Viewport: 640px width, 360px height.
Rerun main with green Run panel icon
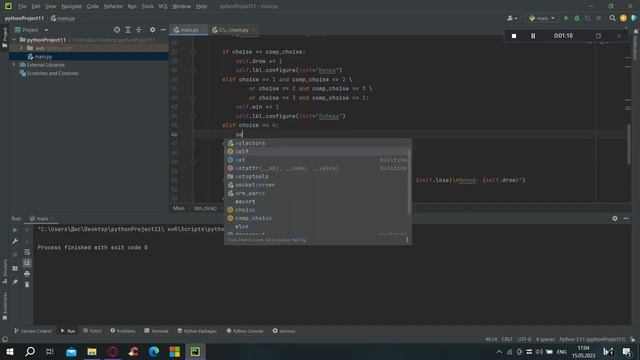15,230
